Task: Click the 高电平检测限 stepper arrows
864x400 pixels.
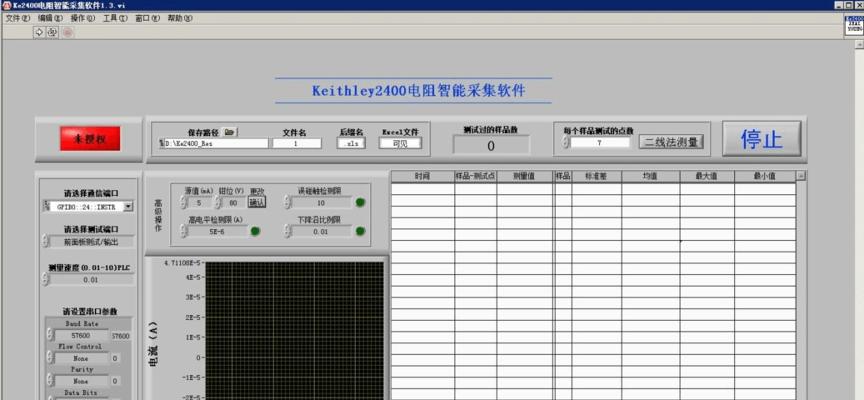Action: (x=184, y=231)
